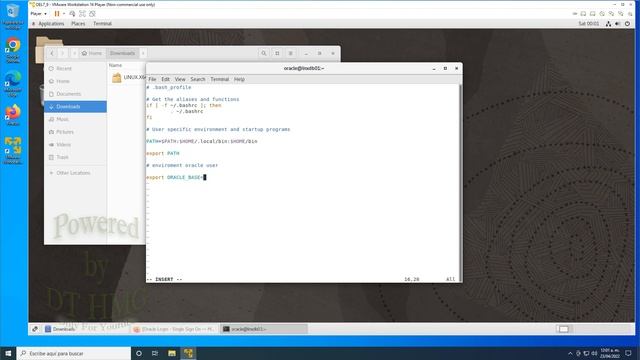
Task: Click the Sat 00:01 clock
Action: (589, 24)
